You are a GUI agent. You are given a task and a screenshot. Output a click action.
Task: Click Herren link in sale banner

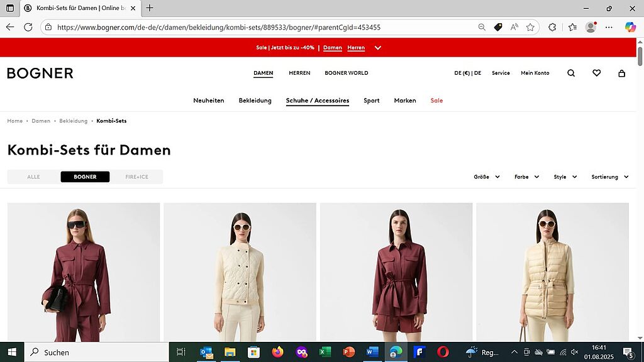coord(356,48)
